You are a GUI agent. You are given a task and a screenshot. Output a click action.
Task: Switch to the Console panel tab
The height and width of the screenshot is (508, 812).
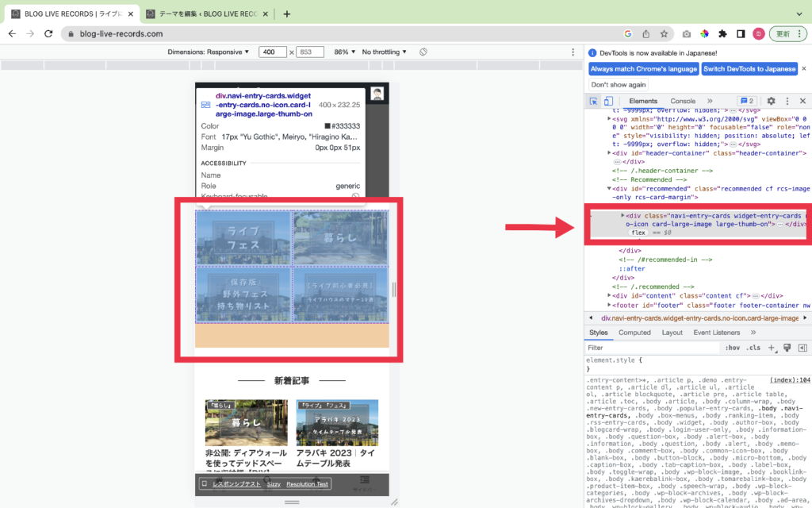(x=683, y=101)
